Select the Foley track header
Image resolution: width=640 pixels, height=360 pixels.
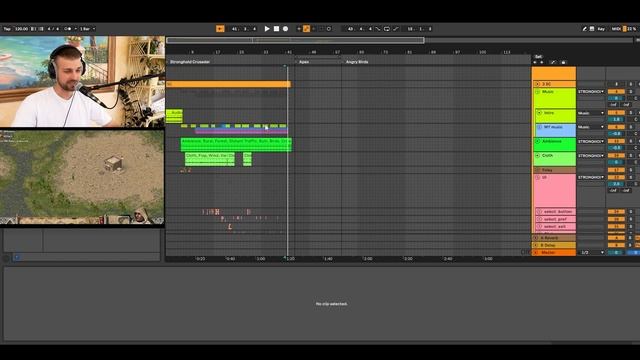(554, 170)
